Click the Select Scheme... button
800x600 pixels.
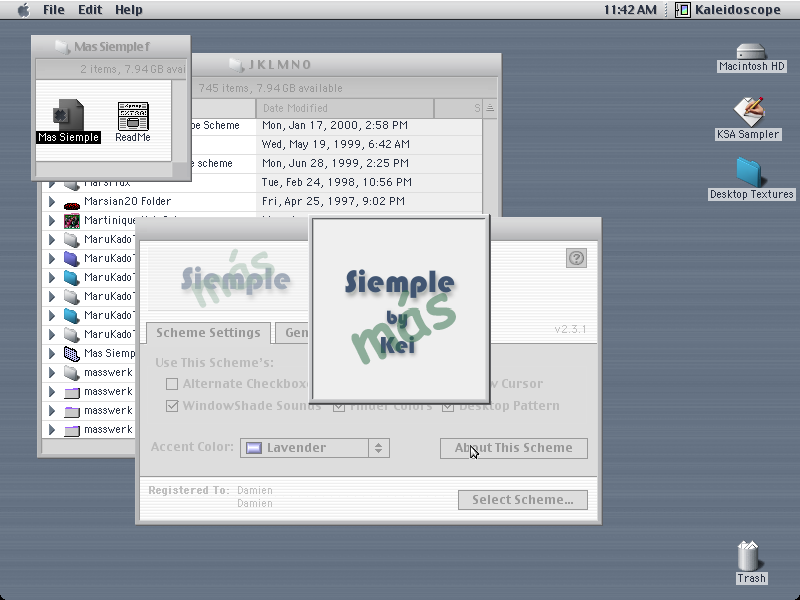522,499
